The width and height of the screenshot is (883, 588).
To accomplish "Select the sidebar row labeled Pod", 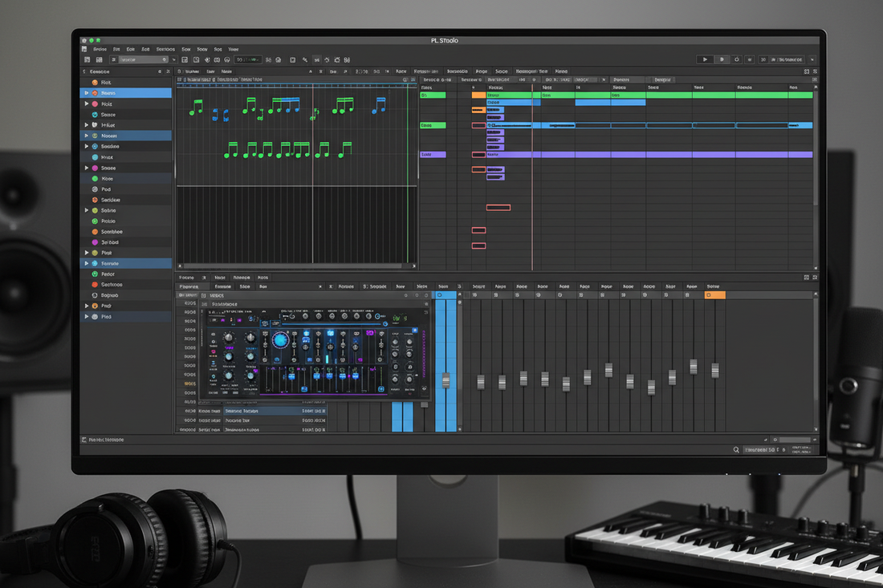I will 126,189.
